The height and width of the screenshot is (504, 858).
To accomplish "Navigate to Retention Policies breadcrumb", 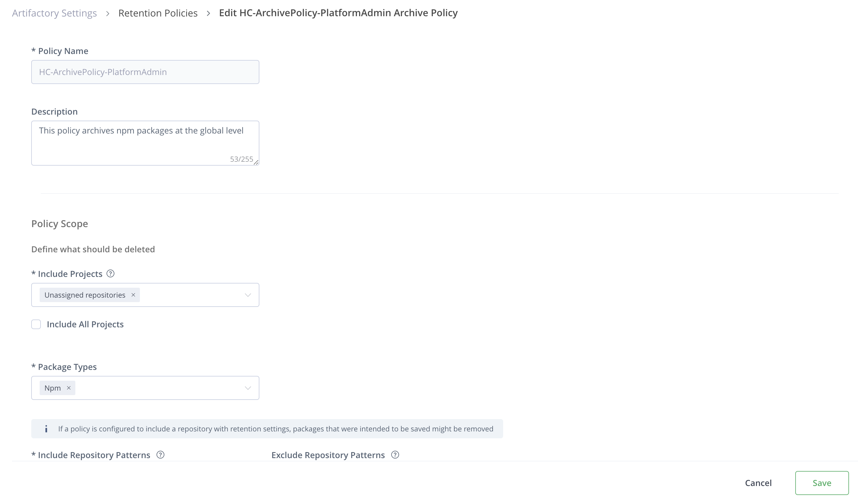I will 158,13.
